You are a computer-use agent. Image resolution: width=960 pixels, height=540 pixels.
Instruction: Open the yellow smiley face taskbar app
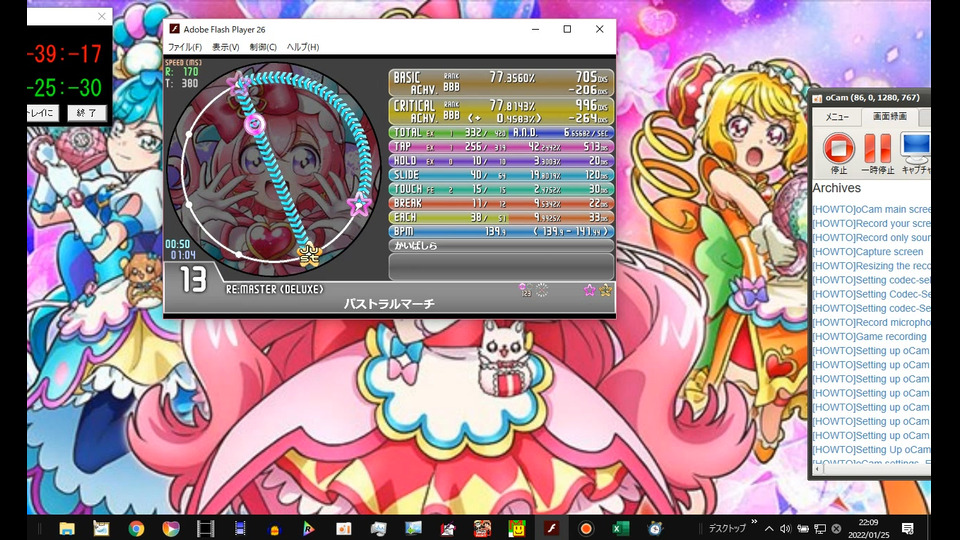pyautogui.click(x=517, y=528)
